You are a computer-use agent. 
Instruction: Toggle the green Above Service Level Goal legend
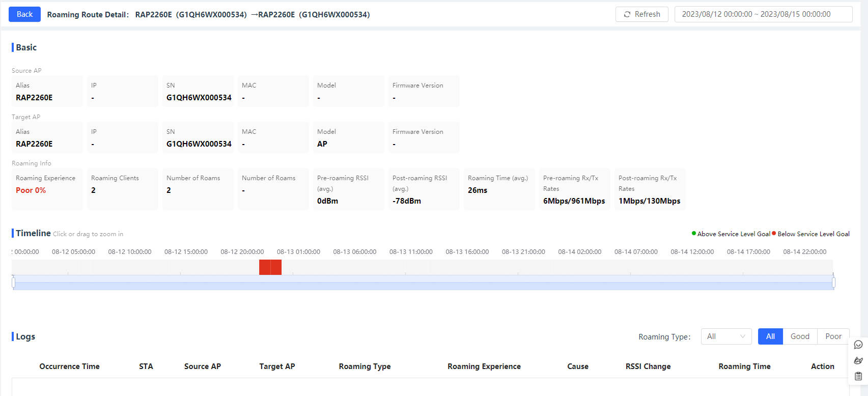731,234
